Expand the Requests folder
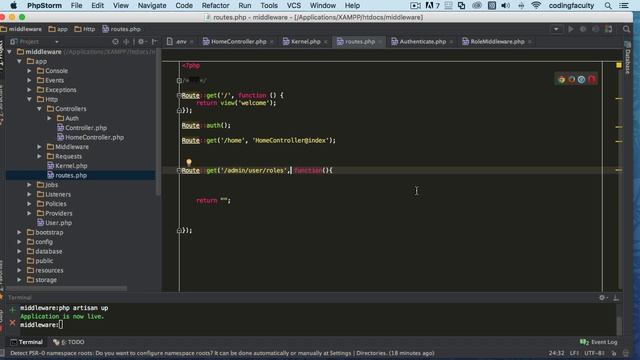The width and height of the screenshot is (640, 360). (39, 156)
